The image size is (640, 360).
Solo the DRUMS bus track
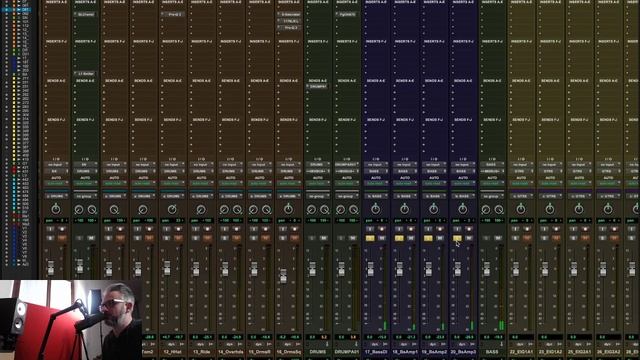pos(312,238)
